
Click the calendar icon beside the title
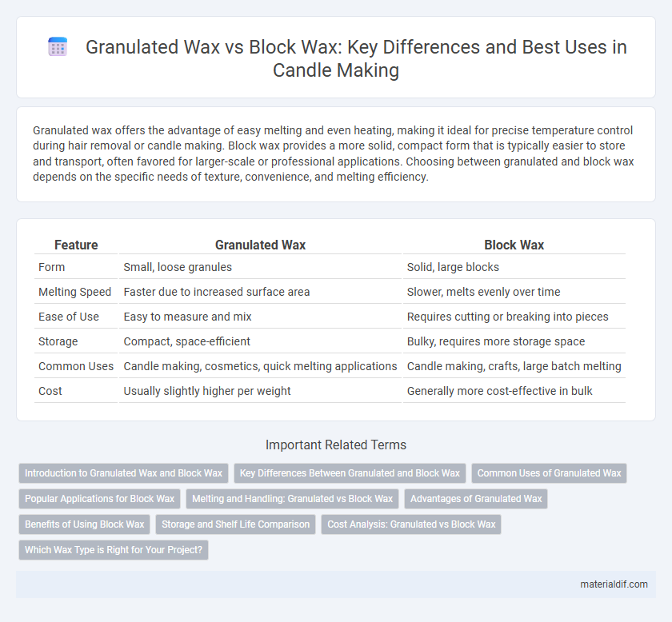(58, 47)
